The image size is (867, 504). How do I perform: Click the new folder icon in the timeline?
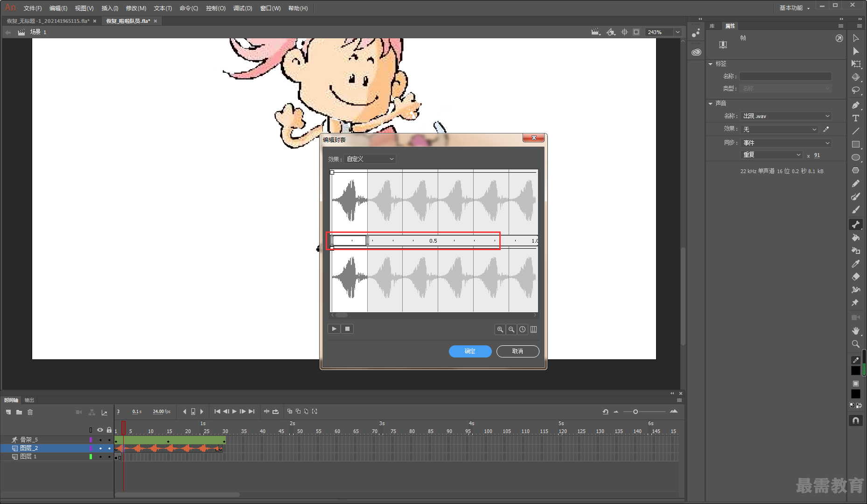click(x=19, y=412)
